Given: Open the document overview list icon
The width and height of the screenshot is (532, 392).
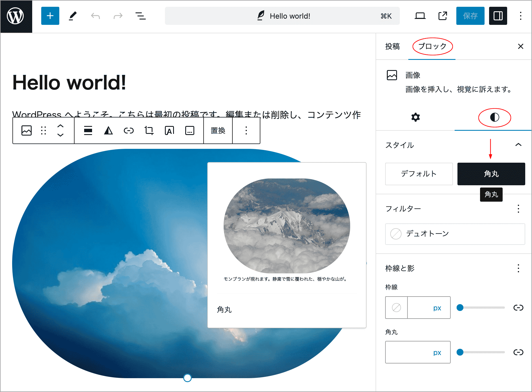Looking at the screenshot, I should [140, 16].
